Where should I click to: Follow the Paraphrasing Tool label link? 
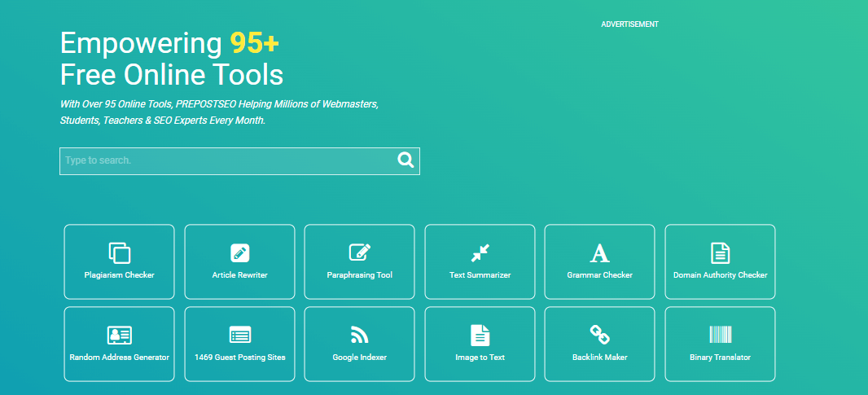click(360, 275)
